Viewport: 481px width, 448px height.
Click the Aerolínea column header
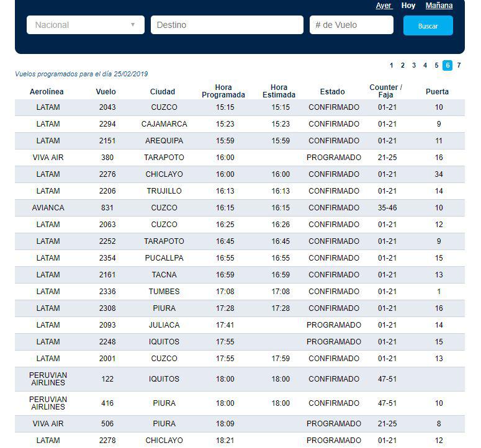tap(47, 92)
